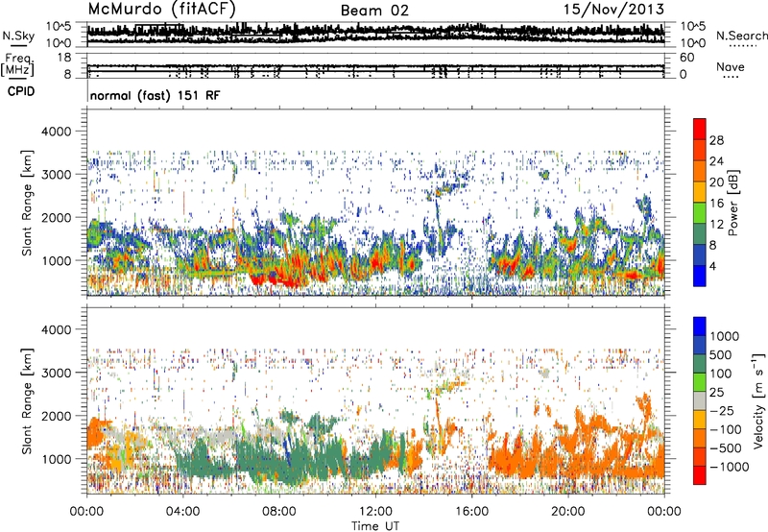Click the 'N.Sky' legend label
Image resolution: width=768 pixels, height=532 pixels.
point(18,36)
